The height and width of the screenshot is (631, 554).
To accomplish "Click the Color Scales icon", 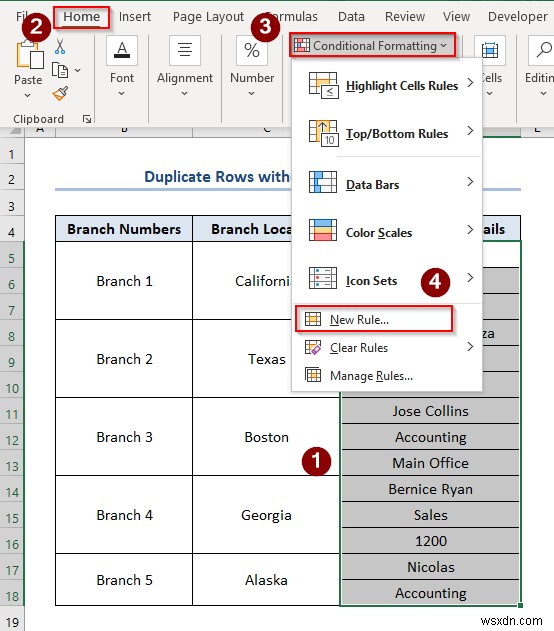I will click(323, 230).
